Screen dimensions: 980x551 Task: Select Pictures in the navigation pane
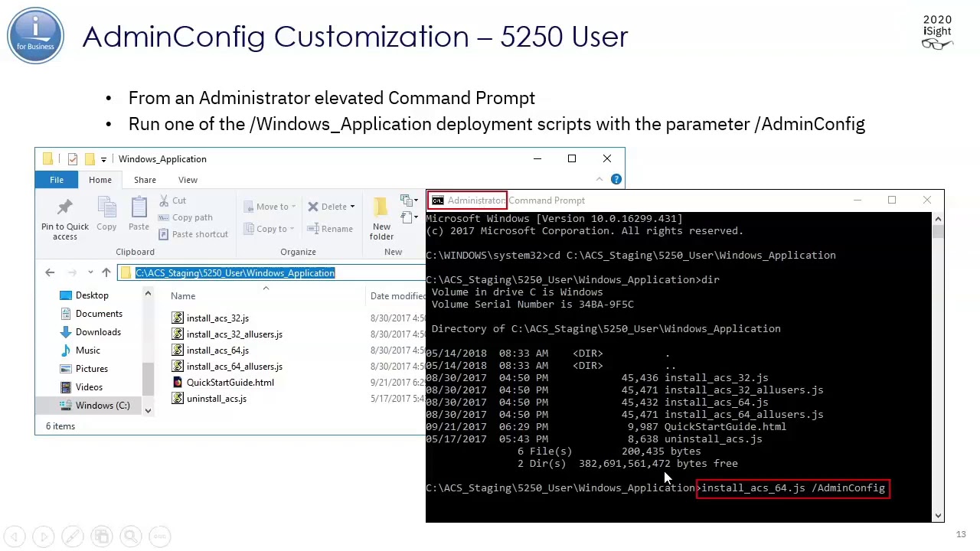coord(92,369)
